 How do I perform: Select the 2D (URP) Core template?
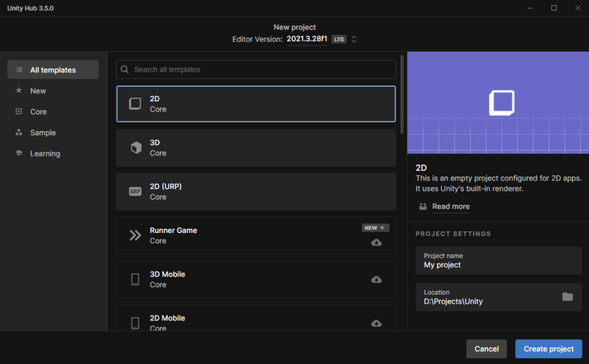(256, 191)
